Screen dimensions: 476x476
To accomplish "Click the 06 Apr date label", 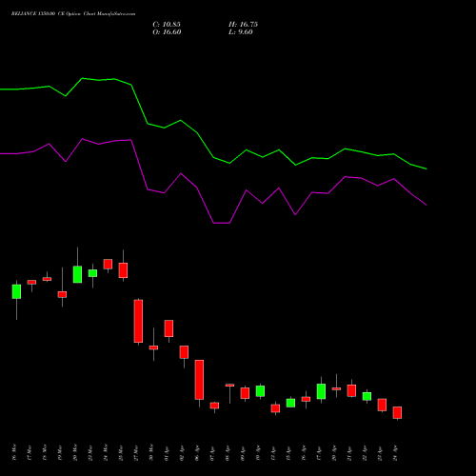I will pyautogui.click(x=197, y=453).
